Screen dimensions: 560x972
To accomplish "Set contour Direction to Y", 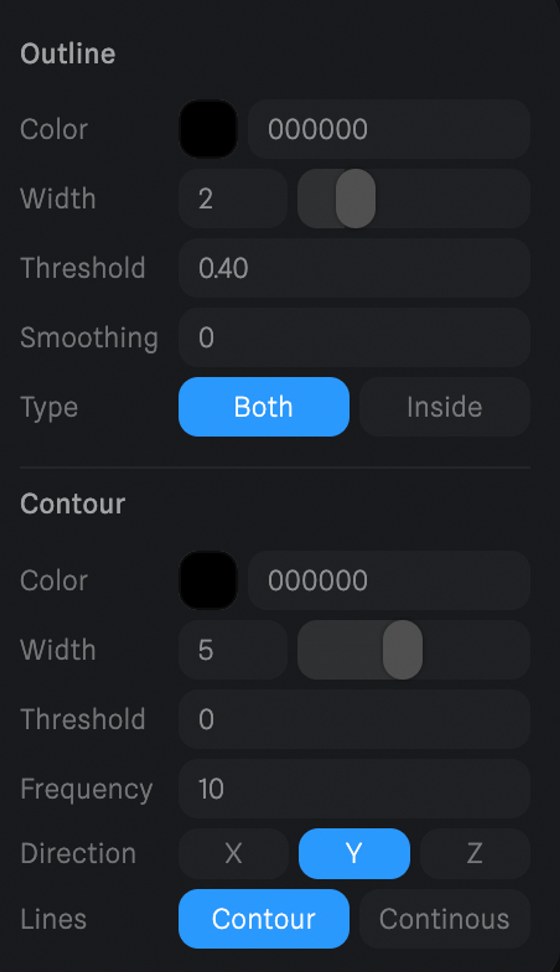I will click(354, 853).
